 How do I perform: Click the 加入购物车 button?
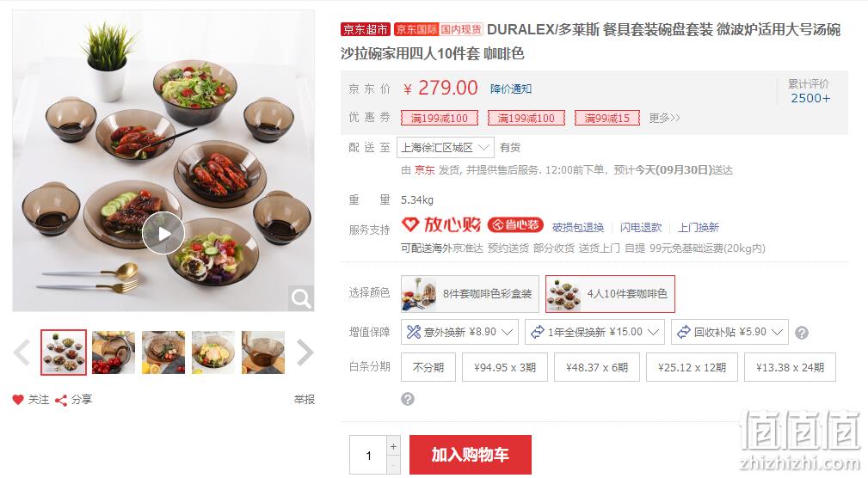[x=471, y=455]
